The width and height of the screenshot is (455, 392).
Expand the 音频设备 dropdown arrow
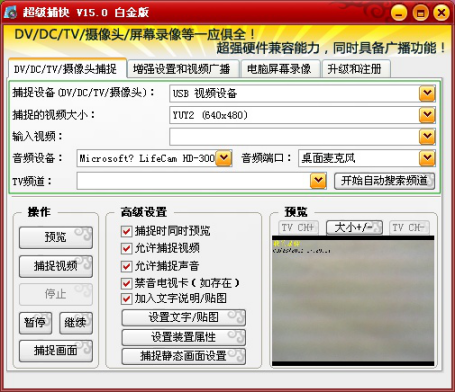(x=224, y=158)
